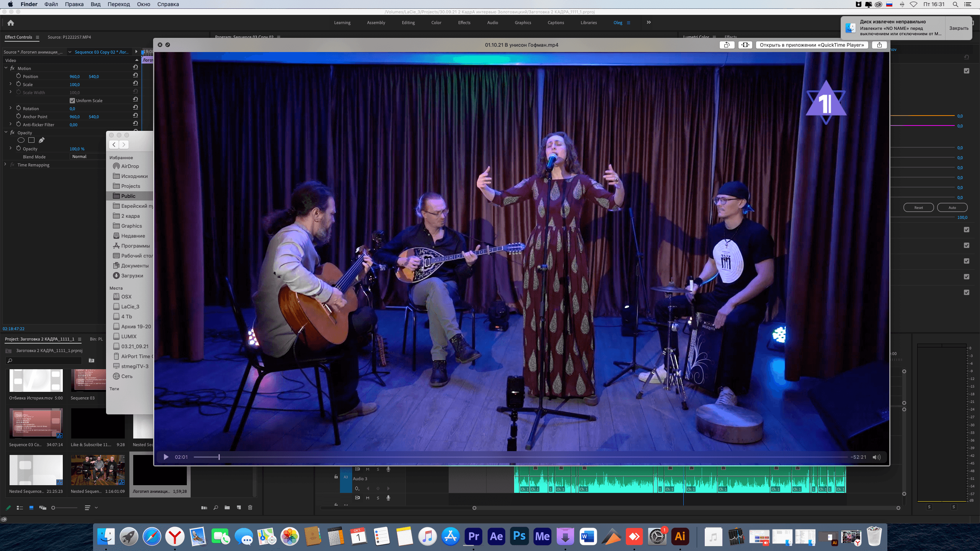Open the Editing workspace tab
This screenshot has width=980, height=551.
408,23
